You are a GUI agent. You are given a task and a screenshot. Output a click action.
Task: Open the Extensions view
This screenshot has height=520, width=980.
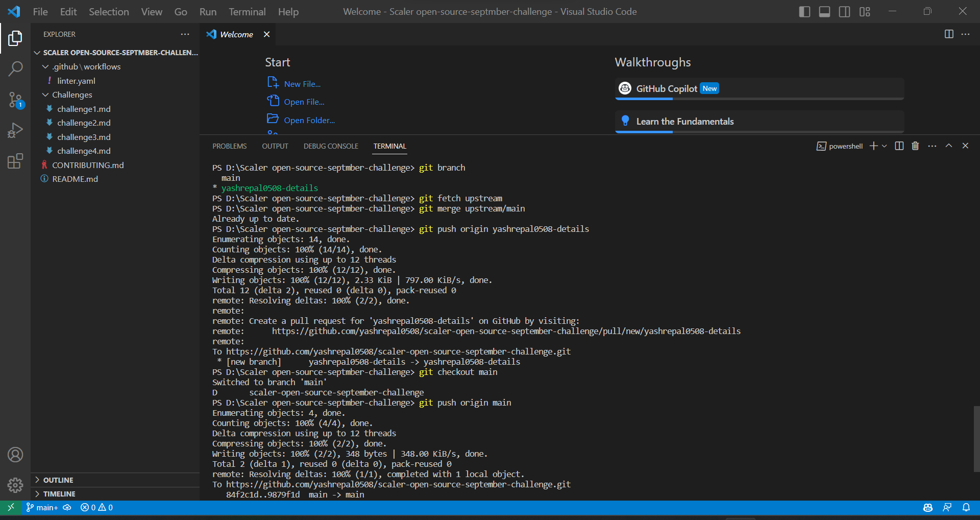pyautogui.click(x=15, y=161)
